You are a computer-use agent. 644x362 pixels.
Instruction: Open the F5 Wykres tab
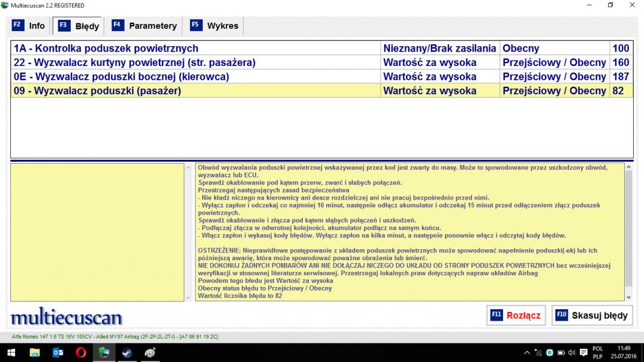214,26
